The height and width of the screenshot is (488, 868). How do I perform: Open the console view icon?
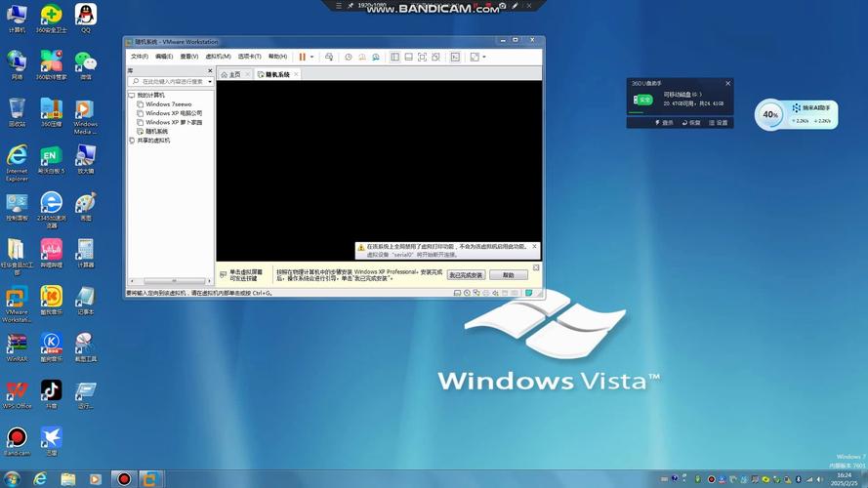pyautogui.click(x=455, y=57)
